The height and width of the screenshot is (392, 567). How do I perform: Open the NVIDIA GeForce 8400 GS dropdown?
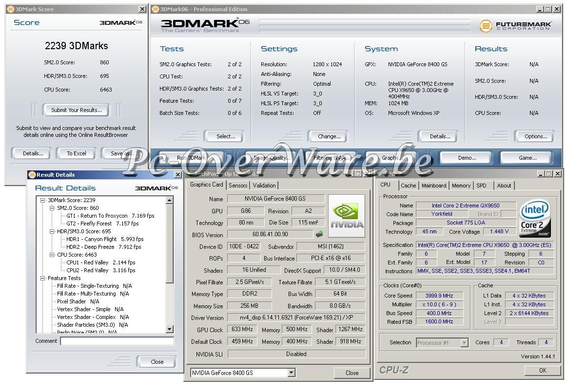pyautogui.click(x=292, y=373)
